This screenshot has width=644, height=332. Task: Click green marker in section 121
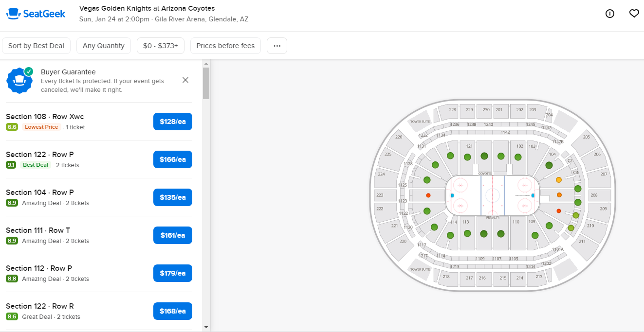[x=467, y=157]
